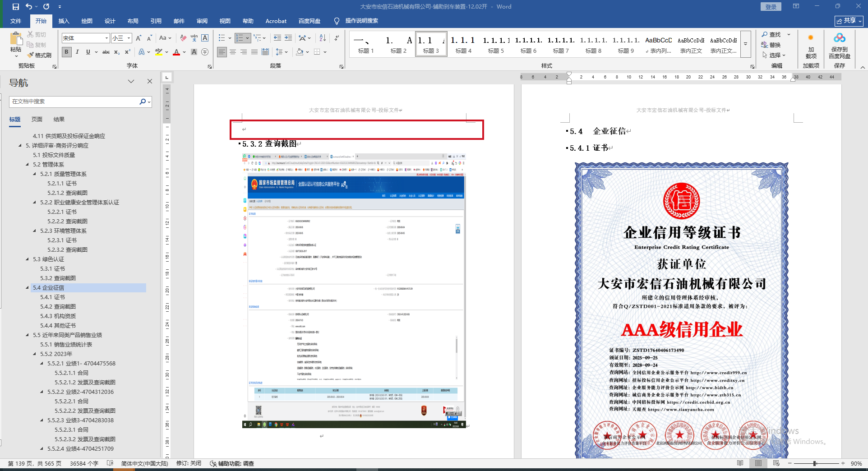Save the document from the quick access toolbar
The image size is (868, 471).
pyautogui.click(x=16, y=7)
